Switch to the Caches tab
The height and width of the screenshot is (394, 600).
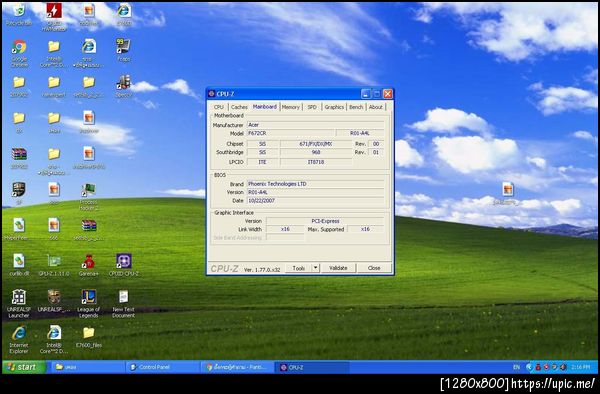(x=239, y=107)
